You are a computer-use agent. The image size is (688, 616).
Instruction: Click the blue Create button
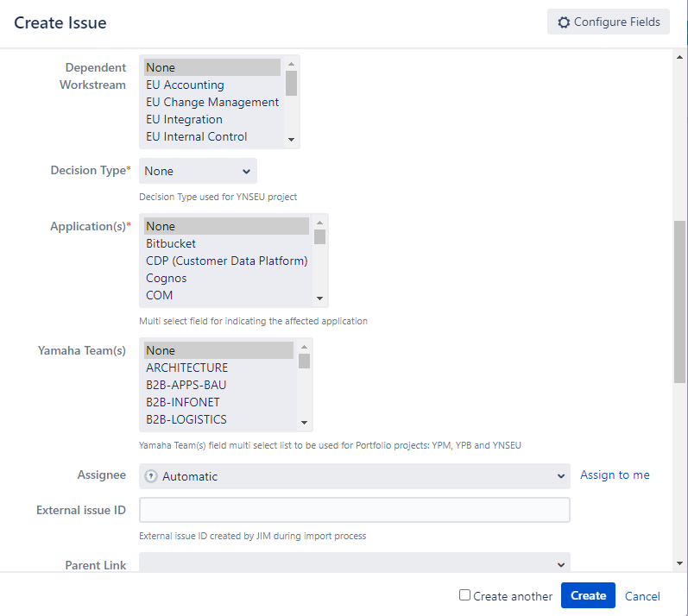(588, 595)
